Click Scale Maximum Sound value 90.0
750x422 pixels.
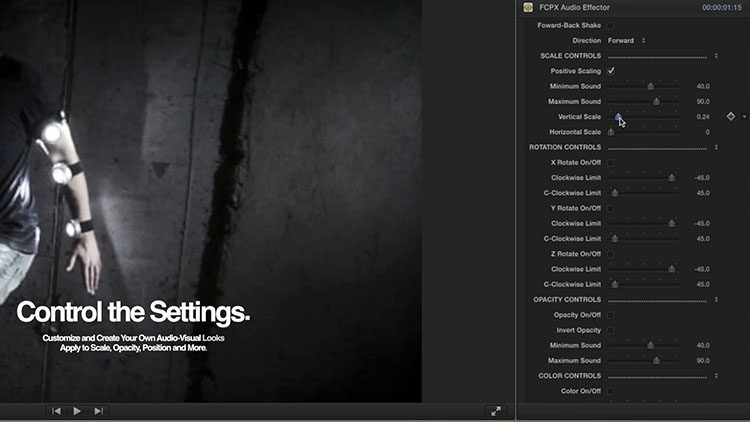pyautogui.click(x=703, y=101)
